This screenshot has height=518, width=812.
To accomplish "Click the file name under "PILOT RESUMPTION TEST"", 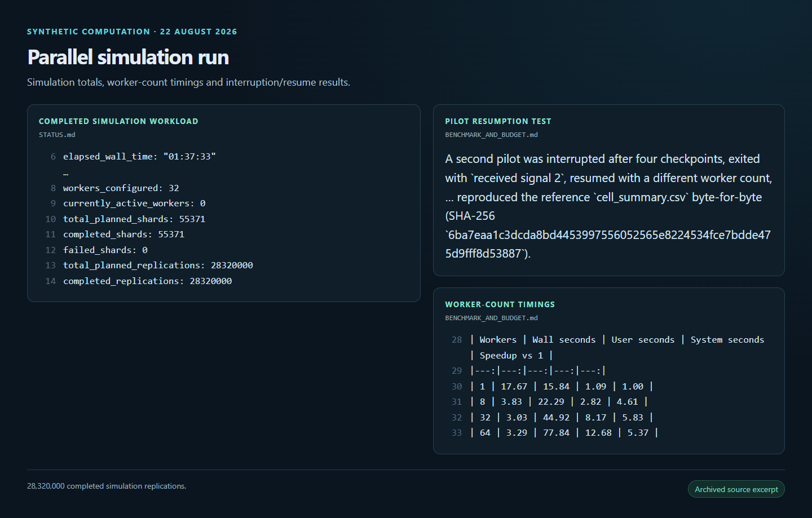I will tap(491, 135).
